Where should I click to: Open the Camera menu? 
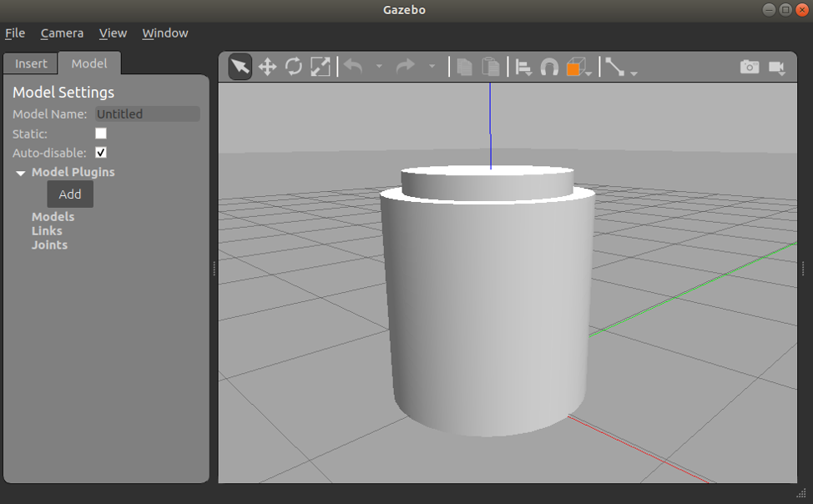[x=62, y=33]
